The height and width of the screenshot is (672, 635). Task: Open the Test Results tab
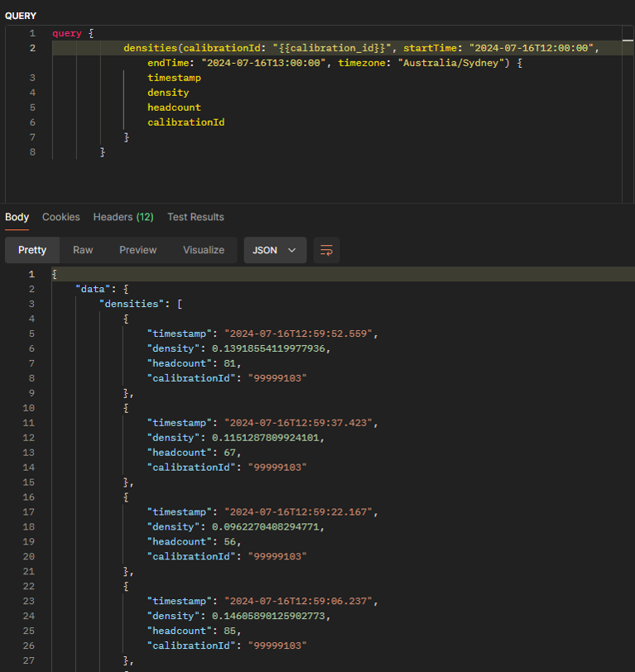[x=195, y=218]
